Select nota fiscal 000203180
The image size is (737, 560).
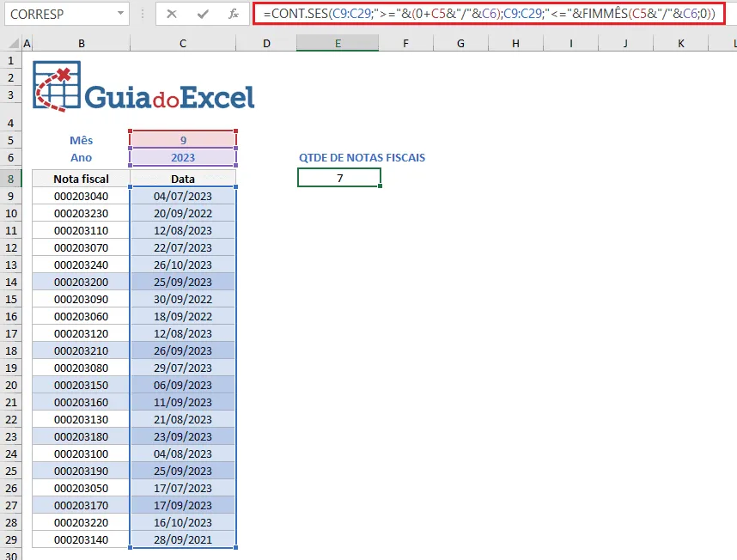pyautogui.click(x=82, y=437)
